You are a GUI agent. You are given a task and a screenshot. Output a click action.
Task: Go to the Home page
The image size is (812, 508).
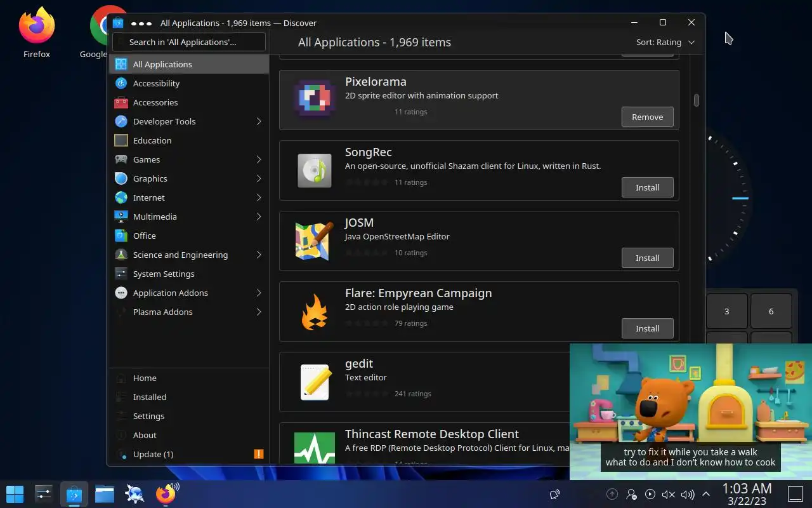[188, 378]
